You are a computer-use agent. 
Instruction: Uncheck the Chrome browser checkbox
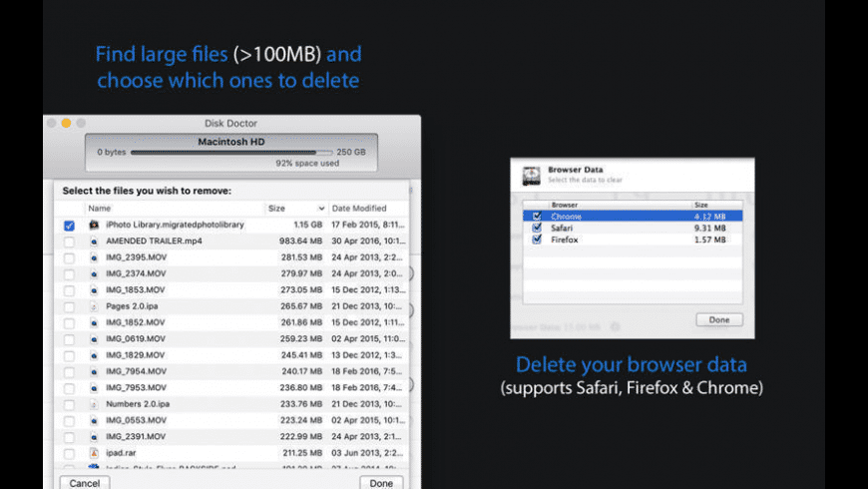point(537,216)
